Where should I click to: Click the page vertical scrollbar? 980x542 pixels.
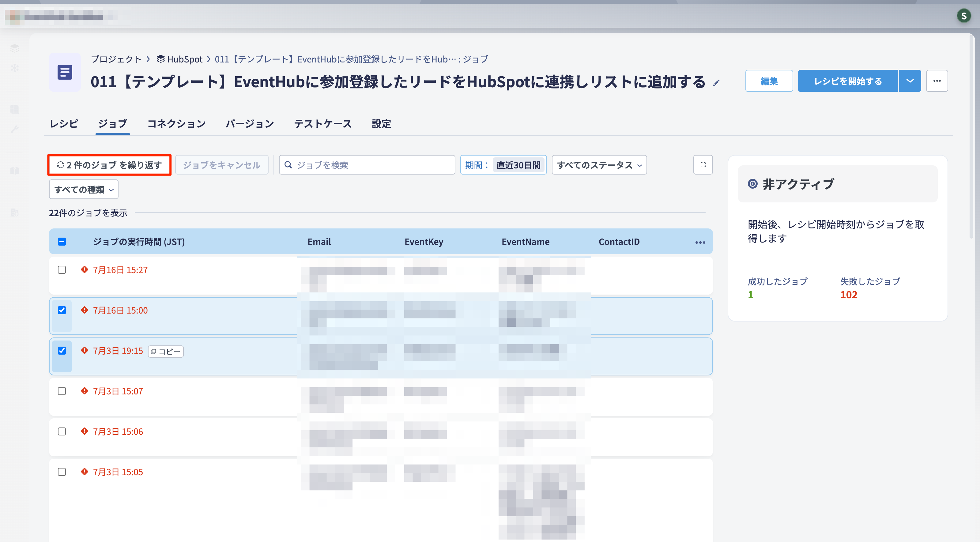click(971, 137)
